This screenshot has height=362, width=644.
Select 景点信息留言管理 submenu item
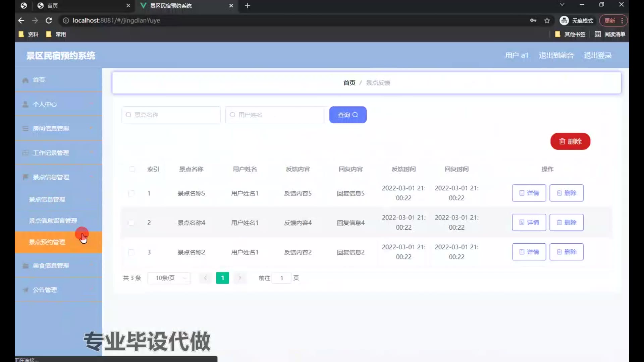click(53, 221)
